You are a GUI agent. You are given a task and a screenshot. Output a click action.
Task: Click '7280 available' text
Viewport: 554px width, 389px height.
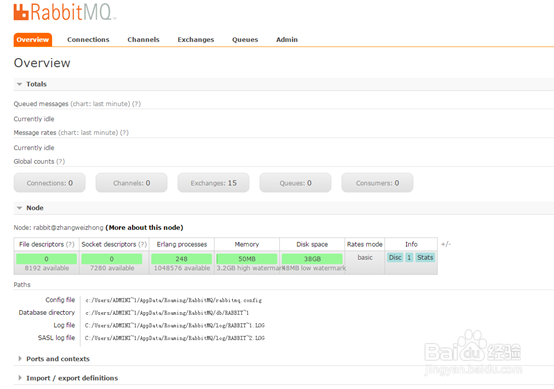tap(112, 268)
